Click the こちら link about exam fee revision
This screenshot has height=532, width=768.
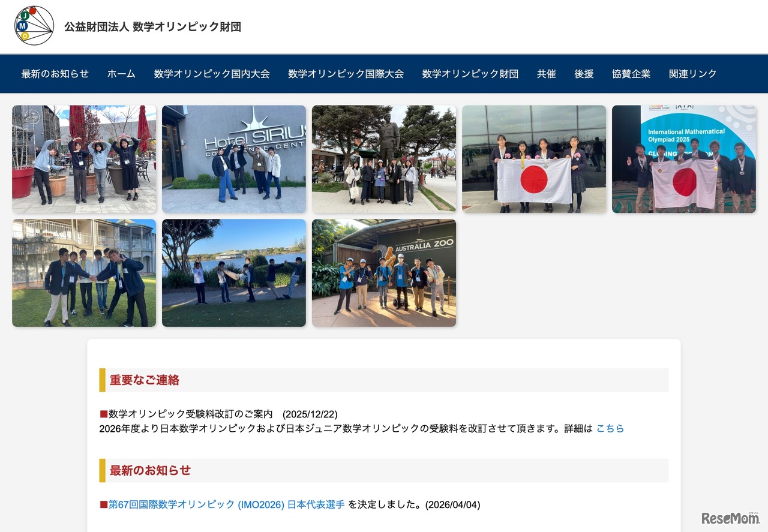tap(610, 428)
